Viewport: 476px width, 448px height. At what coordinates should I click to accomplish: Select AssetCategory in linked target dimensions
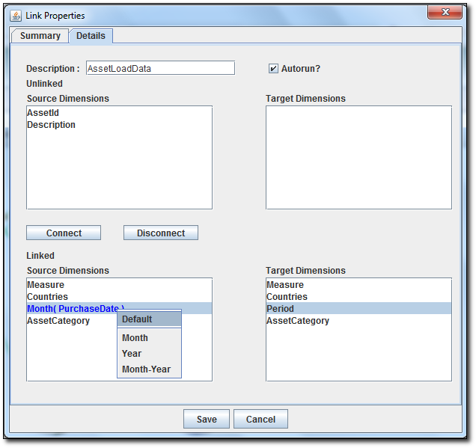coord(298,321)
